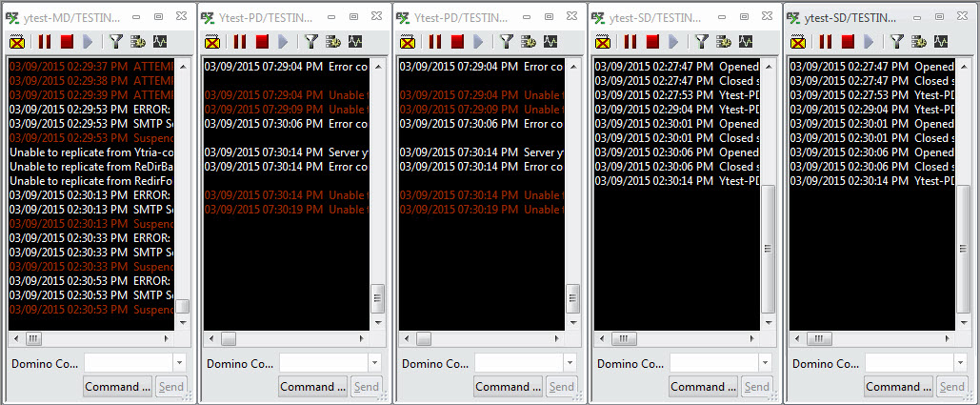Click the horizontal scrollbar thumb in ytest-MD console
Screen dimensions: 980x405
(33, 338)
